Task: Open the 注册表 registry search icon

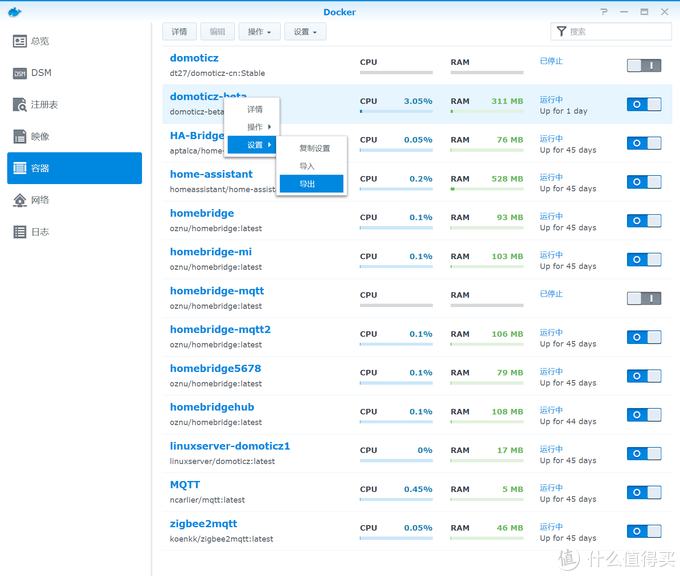Action: (x=20, y=104)
